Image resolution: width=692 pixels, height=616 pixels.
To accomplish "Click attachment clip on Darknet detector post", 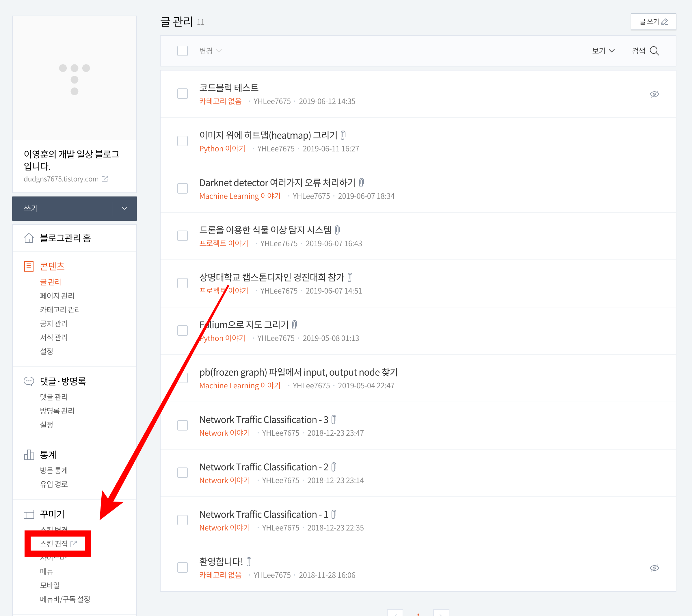I will (x=361, y=183).
